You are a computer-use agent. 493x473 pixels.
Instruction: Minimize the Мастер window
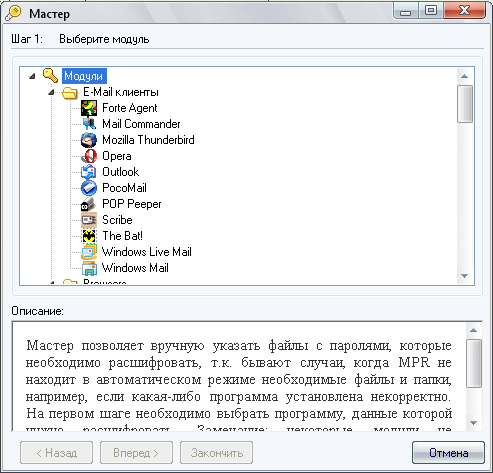405,11
